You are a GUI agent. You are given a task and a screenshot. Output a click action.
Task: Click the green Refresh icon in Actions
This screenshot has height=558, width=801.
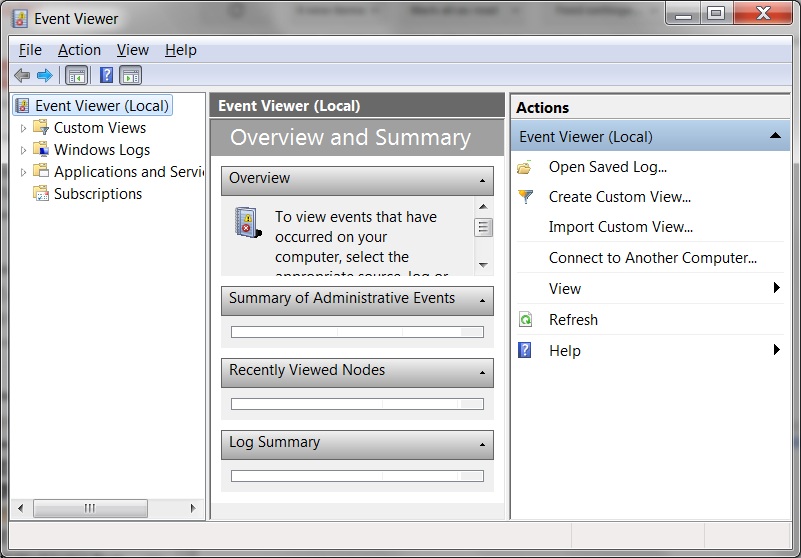click(525, 319)
